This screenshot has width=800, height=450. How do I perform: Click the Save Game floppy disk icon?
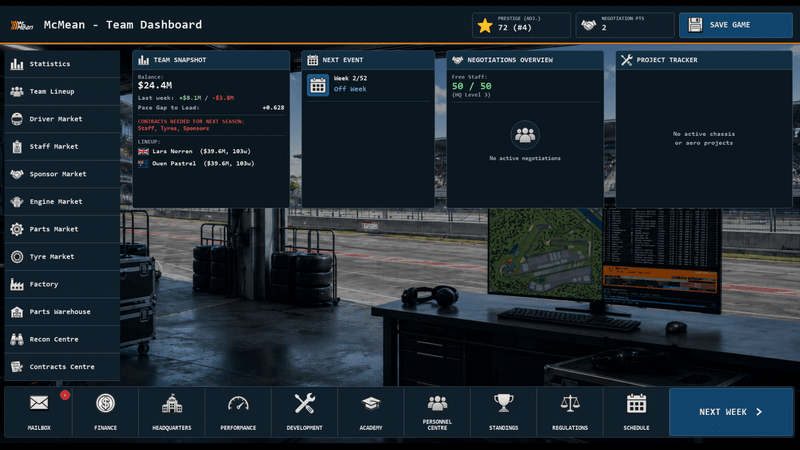pos(695,25)
